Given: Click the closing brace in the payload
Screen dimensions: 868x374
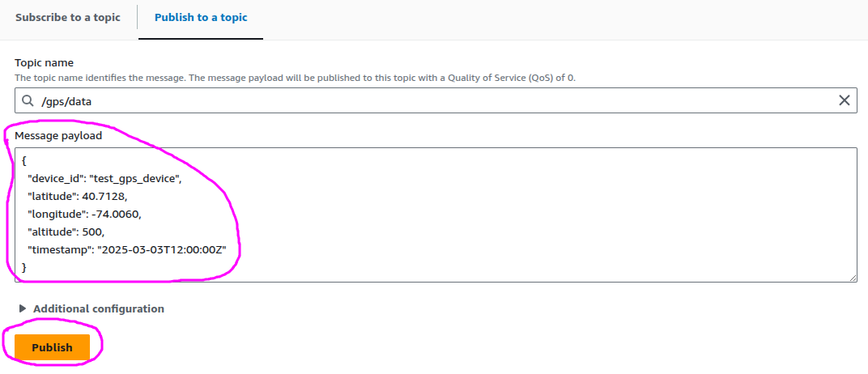Looking at the screenshot, I should pos(25,267).
